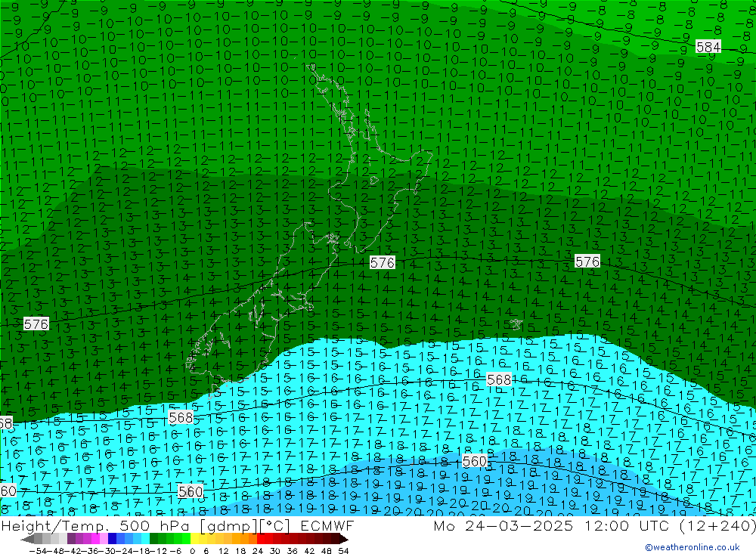Pick the dark navy blue legend swatch
This screenshot has height=554, width=756.
click(x=113, y=539)
